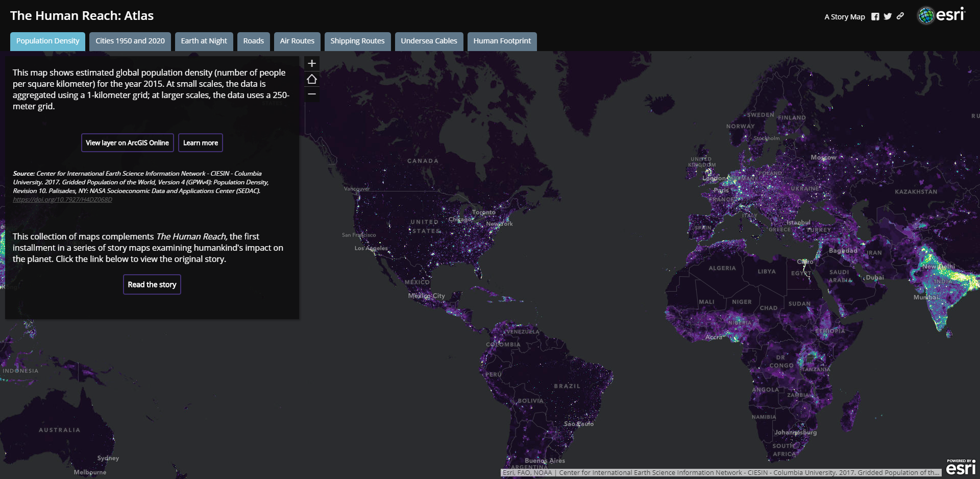The height and width of the screenshot is (479, 980).
Task: Click the A Story Map text link
Action: [x=844, y=17]
